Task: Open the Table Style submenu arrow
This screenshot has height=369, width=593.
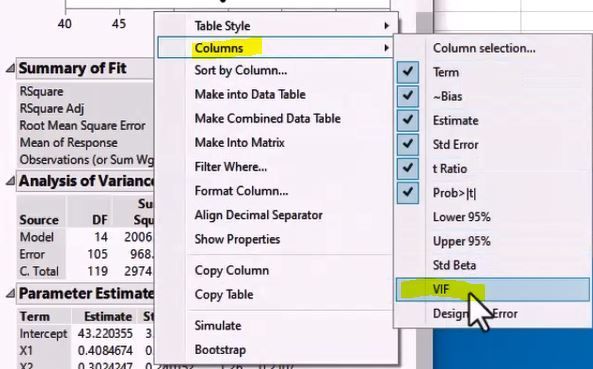Action: [x=387, y=26]
